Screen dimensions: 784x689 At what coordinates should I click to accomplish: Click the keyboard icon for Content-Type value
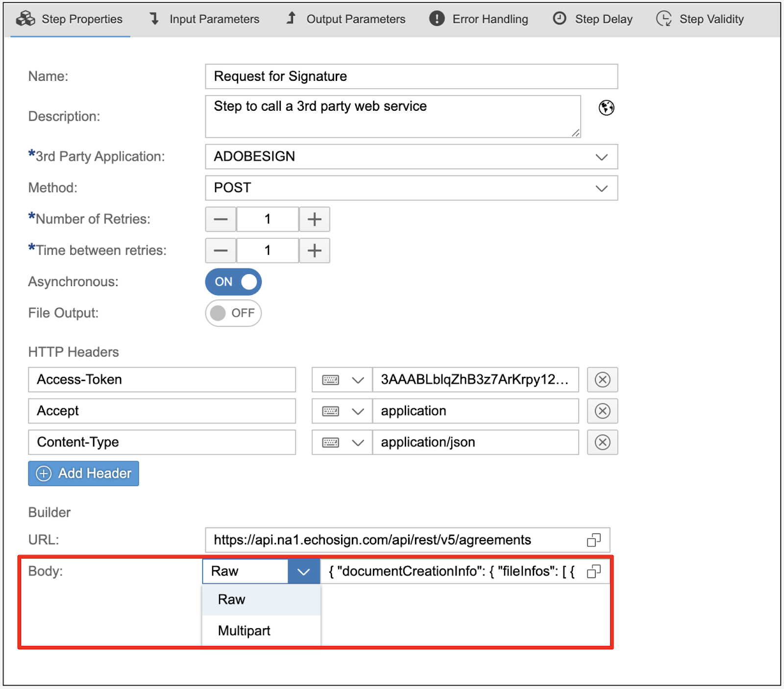(x=331, y=443)
